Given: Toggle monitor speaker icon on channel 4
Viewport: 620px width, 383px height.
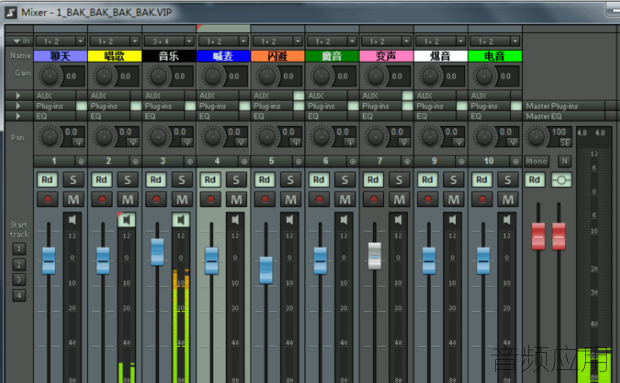Looking at the screenshot, I should coord(235,220).
